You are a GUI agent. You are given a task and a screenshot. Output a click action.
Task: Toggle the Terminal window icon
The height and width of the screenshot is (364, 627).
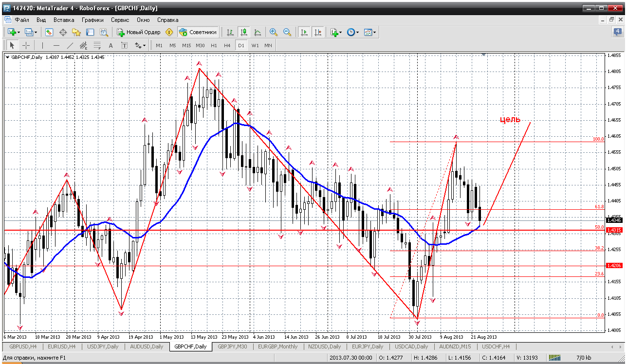click(90, 32)
